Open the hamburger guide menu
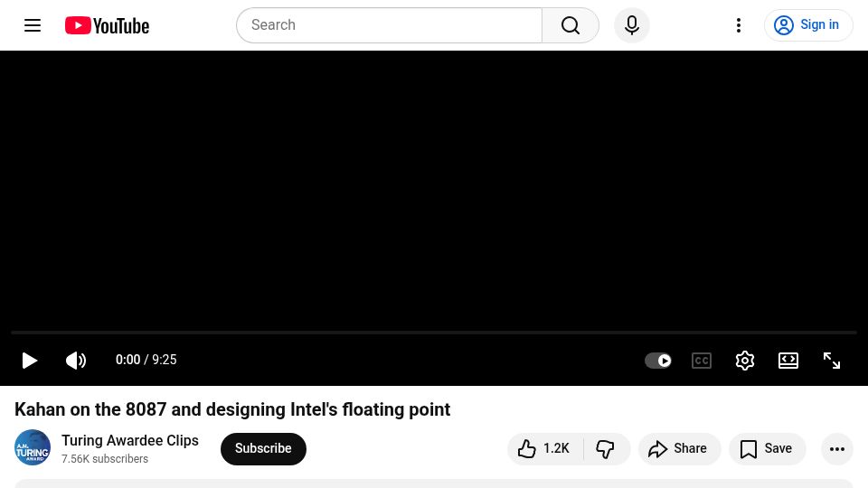The height and width of the screenshot is (488, 868). pos(33,25)
